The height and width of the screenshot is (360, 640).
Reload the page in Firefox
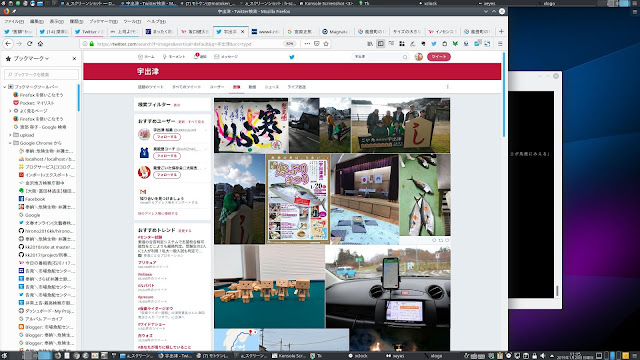[x=29, y=44]
